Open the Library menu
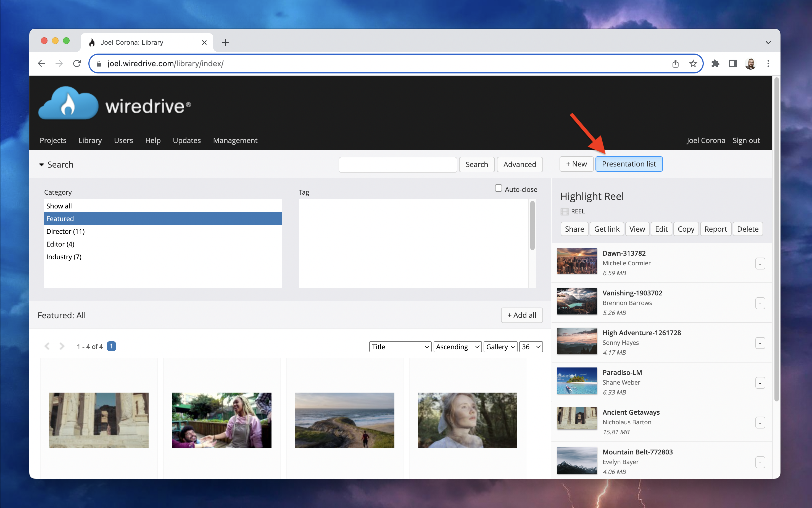Viewport: 812px width, 508px height. coord(90,141)
